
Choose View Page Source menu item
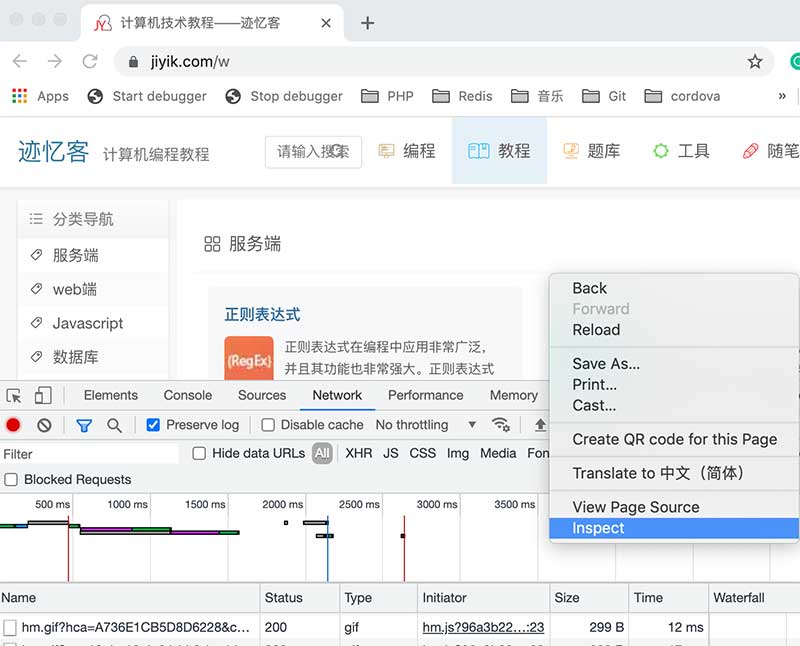pos(674,507)
